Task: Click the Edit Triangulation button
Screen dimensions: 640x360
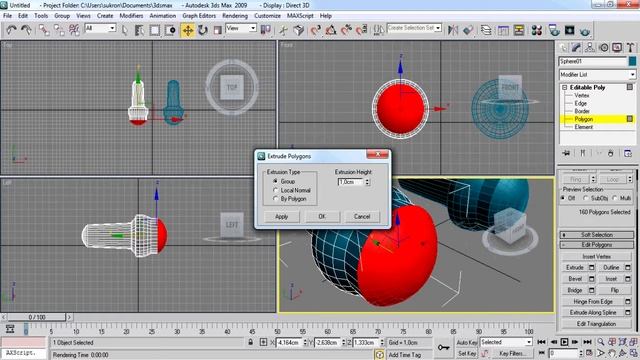Action: point(596,324)
